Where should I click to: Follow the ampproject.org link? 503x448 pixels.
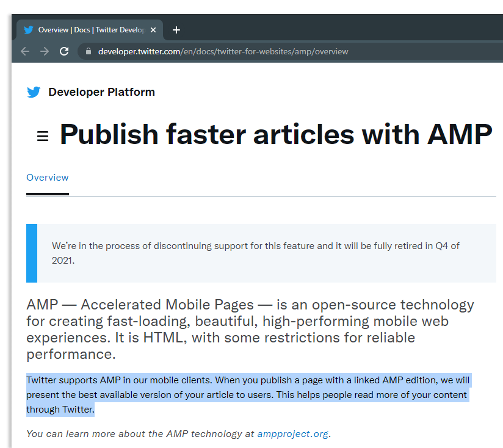(x=292, y=433)
